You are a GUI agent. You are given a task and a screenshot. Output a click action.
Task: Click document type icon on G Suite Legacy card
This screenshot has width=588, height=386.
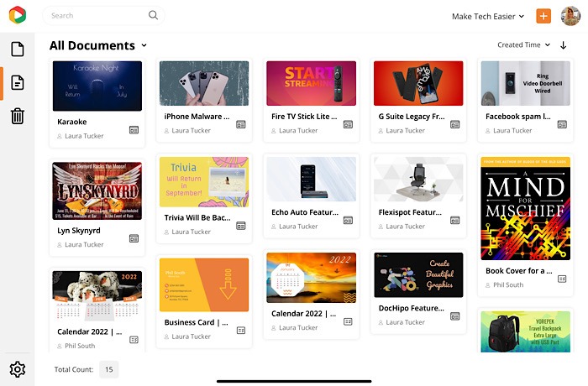tap(455, 124)
